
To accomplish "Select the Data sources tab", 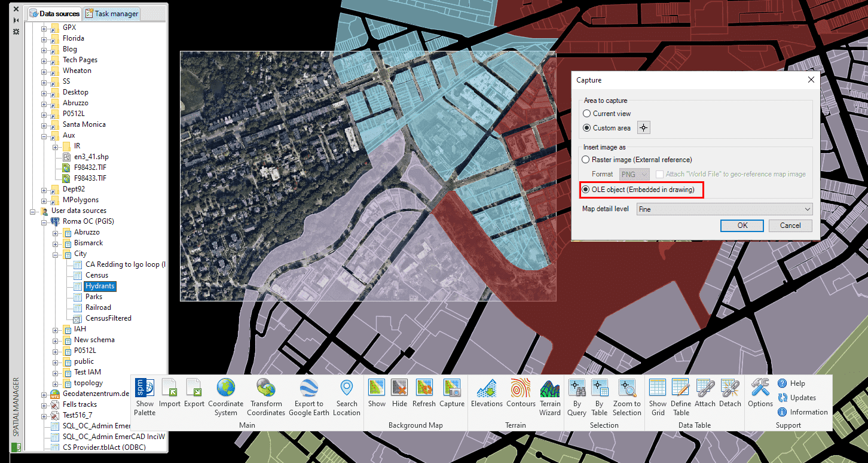I will [x=55, y=13].
